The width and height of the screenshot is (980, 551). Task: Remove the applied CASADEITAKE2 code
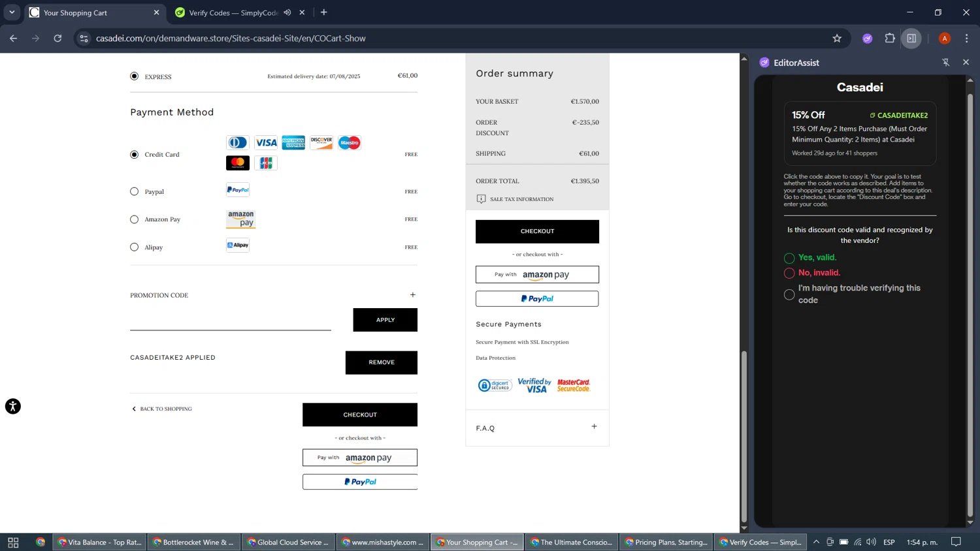click(x=382, y=362)
